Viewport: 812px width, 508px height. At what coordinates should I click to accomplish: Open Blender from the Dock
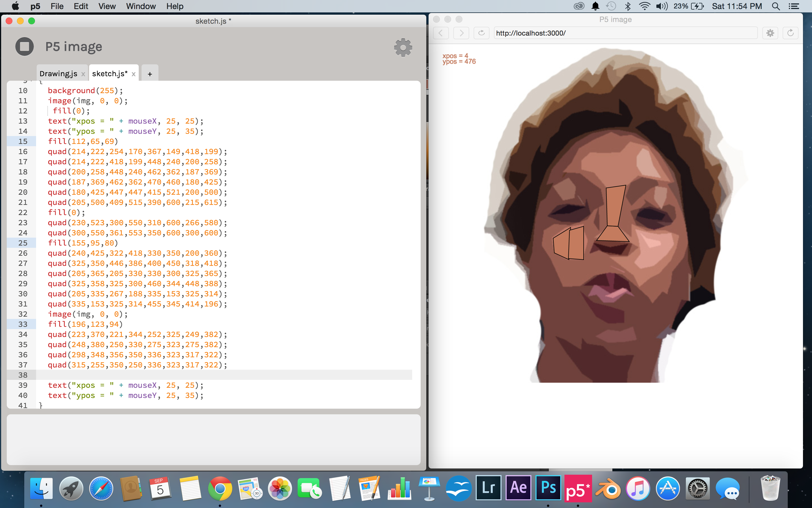[608, 489]
